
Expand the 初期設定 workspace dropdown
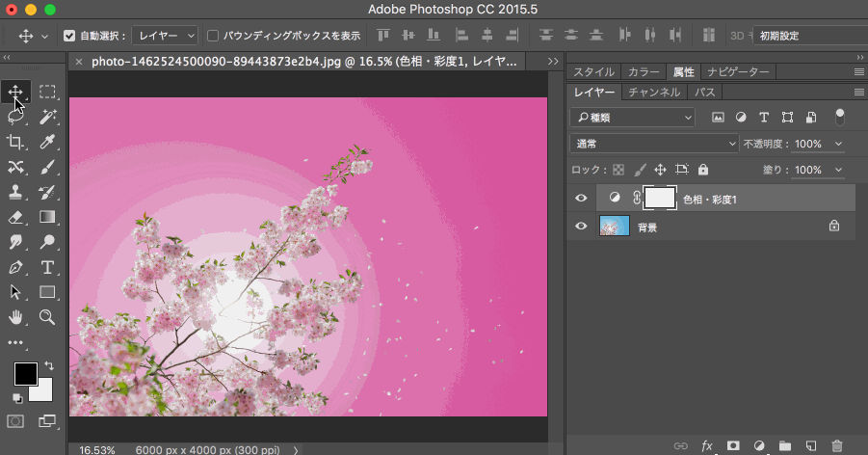tap(807, 36)
